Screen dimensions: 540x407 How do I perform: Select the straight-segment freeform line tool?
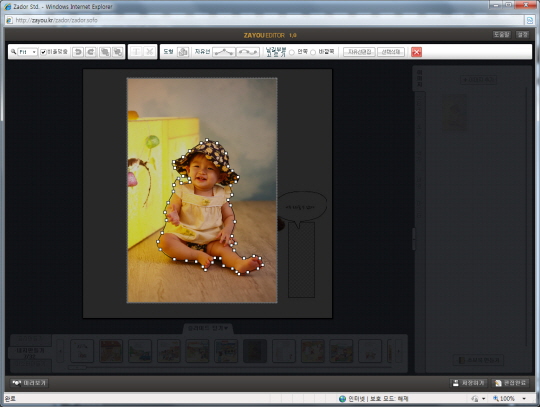point(224,52)
